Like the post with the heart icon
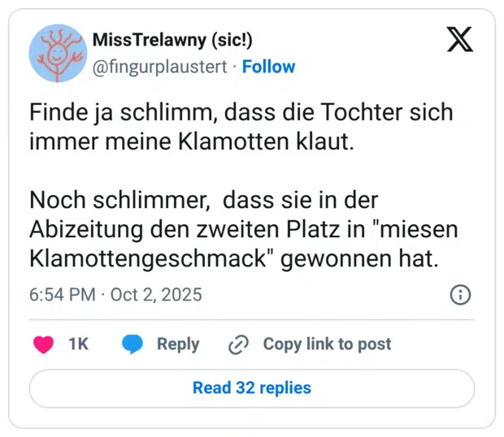504x437 pixels. 44,344
